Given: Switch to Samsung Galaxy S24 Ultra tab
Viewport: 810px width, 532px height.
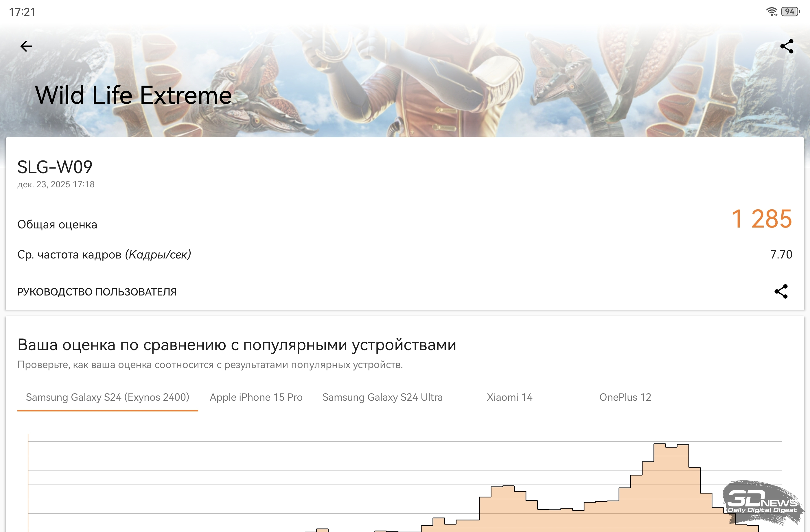Looking at the screenshot, I should [x=382, y=397].
